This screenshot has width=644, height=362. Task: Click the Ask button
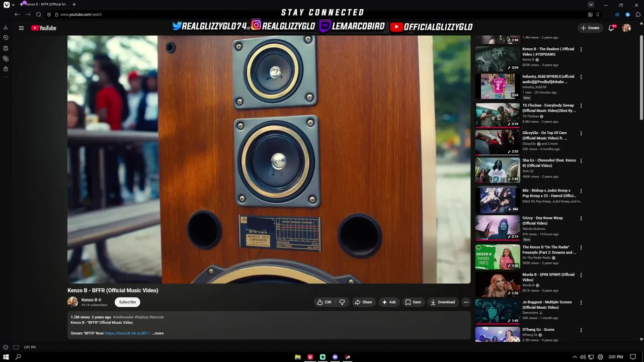click(389, 302)
